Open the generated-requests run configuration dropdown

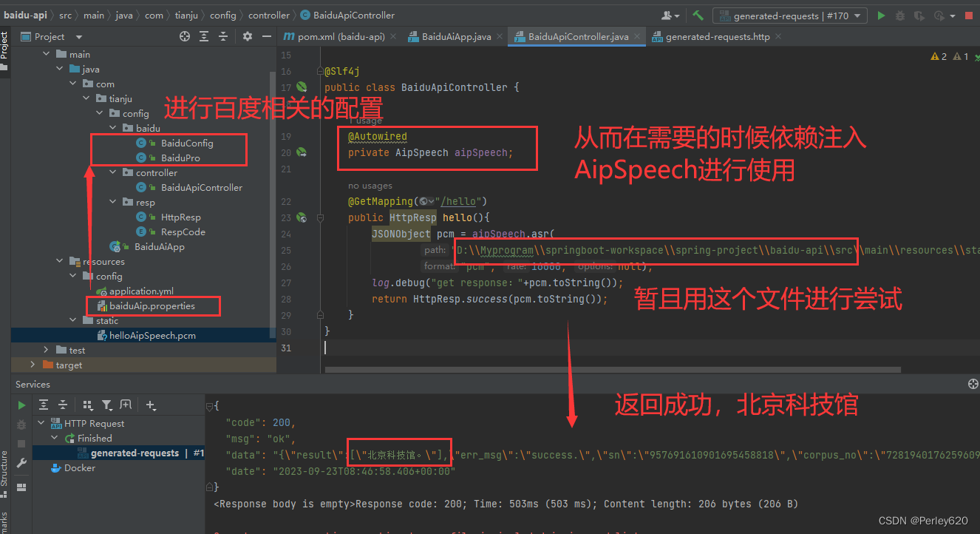pos(790,16)
